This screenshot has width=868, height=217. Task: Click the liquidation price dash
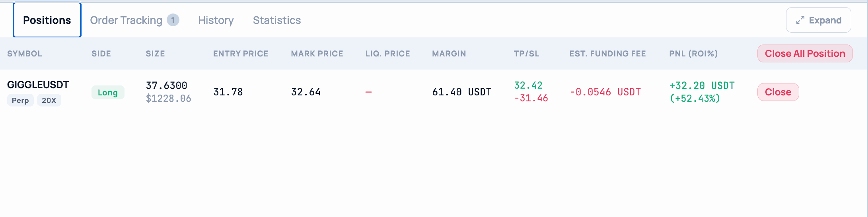[369, 92]
